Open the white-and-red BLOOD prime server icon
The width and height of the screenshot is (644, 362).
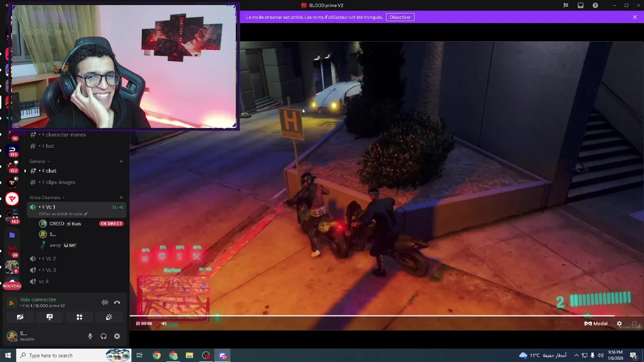tap(12, 199)
